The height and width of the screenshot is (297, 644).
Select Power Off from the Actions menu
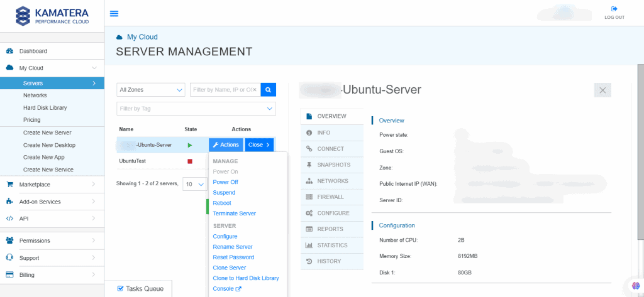(x=226, y=182)
